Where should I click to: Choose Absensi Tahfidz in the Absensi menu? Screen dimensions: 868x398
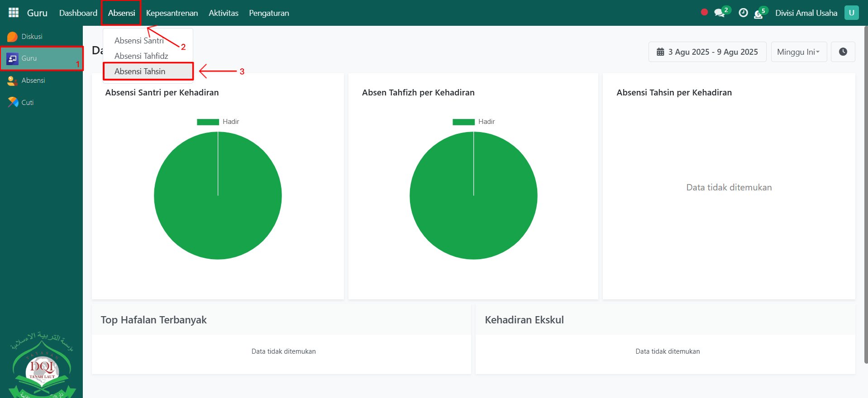[x=141, y=56]
